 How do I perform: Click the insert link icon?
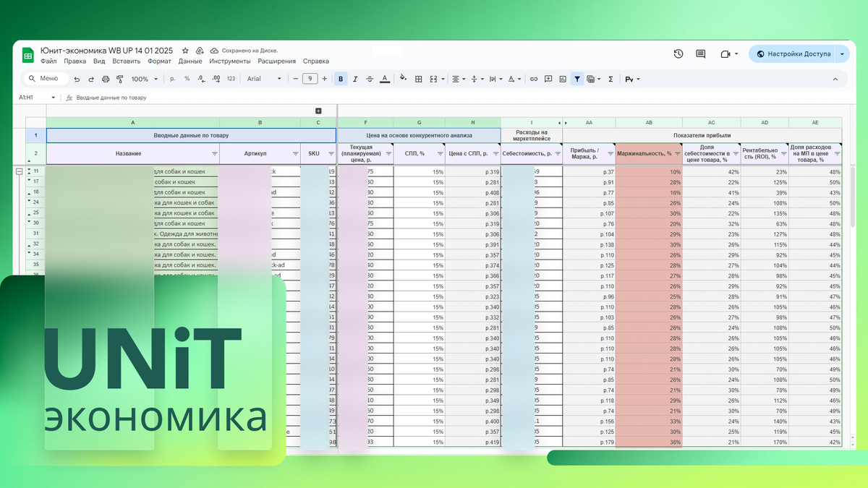(x=534, y=79)
